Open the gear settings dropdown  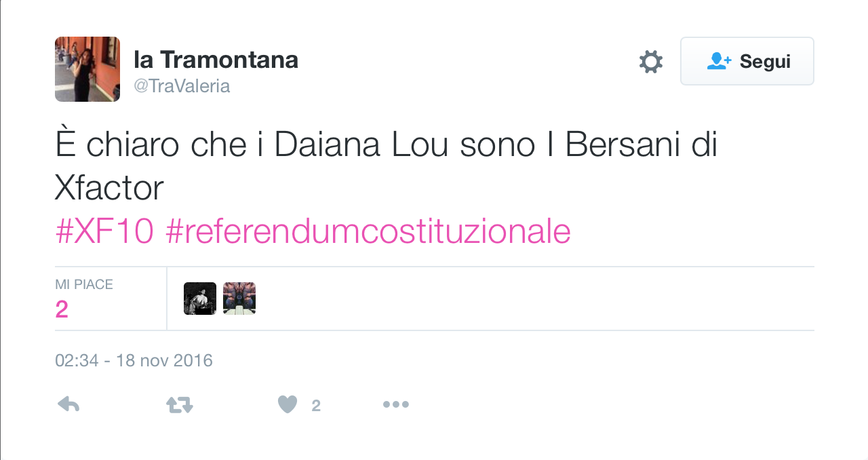tap(651, 62)
